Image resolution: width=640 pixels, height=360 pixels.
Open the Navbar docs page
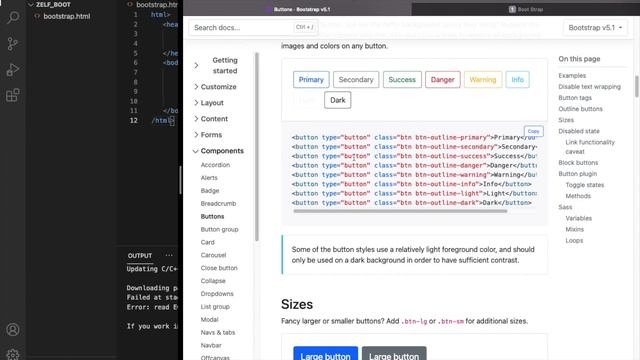pyautogui.click(x=211, y=345)
